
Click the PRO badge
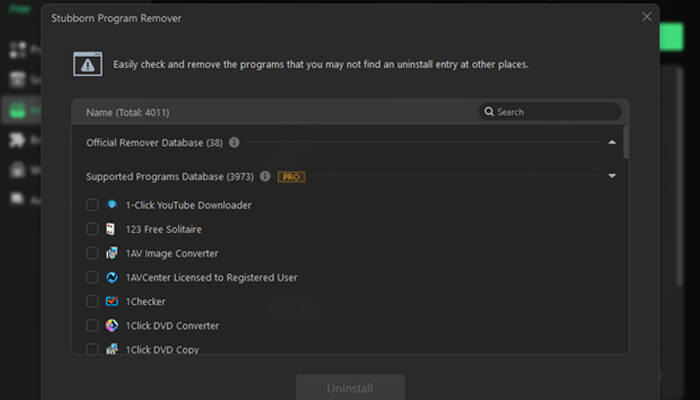tap(292, 177)
